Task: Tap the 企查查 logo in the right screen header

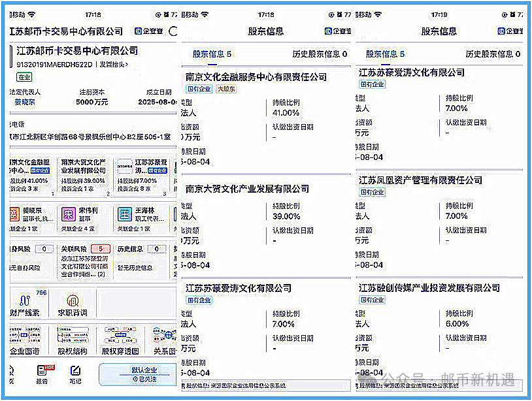Action: coord(510,31)
